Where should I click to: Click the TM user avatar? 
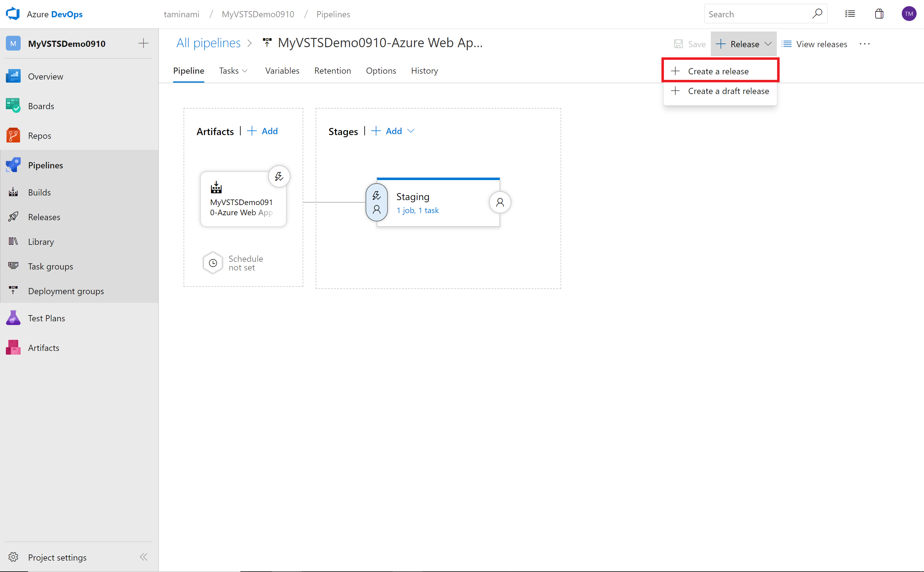909,14
